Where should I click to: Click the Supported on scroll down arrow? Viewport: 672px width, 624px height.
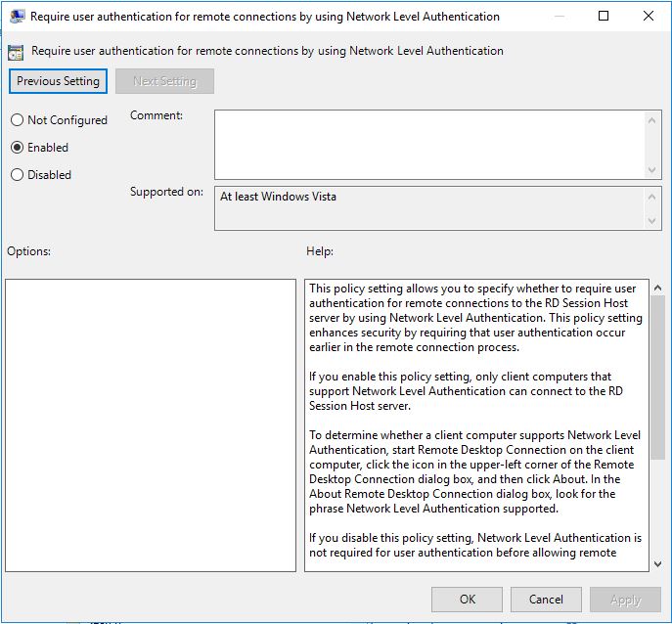pyautogui.click(x=651, y=221)
